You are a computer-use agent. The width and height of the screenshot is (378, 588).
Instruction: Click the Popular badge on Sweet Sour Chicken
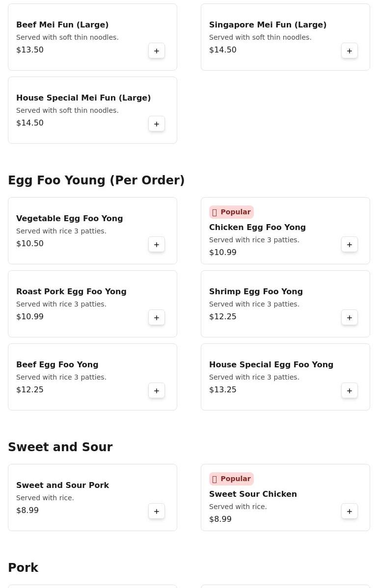click(x=231, y=479)
